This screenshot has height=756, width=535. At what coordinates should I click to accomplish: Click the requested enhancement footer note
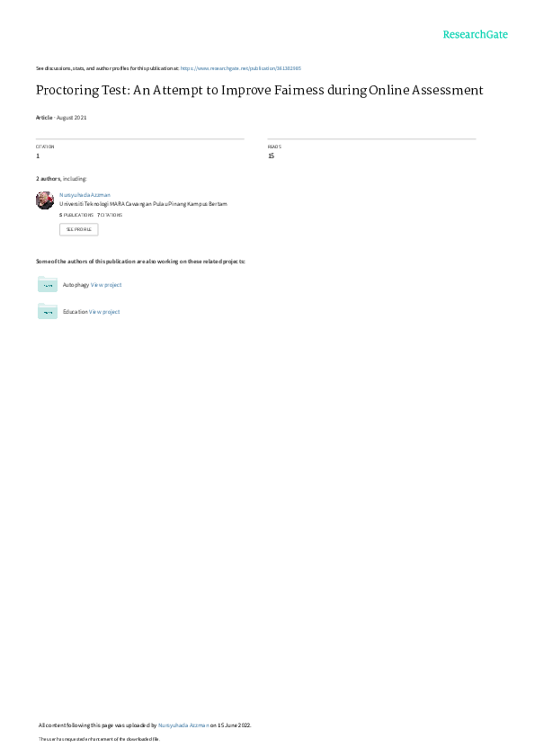(x=99, y=739)
